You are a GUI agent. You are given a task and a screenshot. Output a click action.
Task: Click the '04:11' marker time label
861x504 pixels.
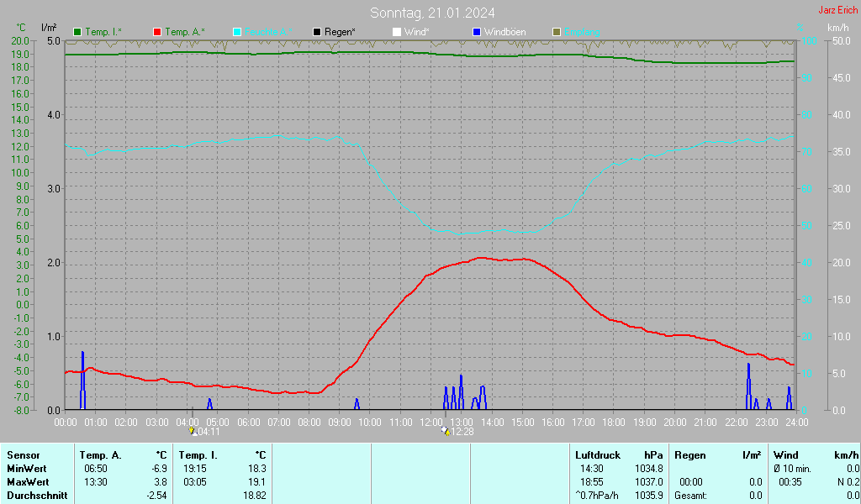tap(209, 432)
